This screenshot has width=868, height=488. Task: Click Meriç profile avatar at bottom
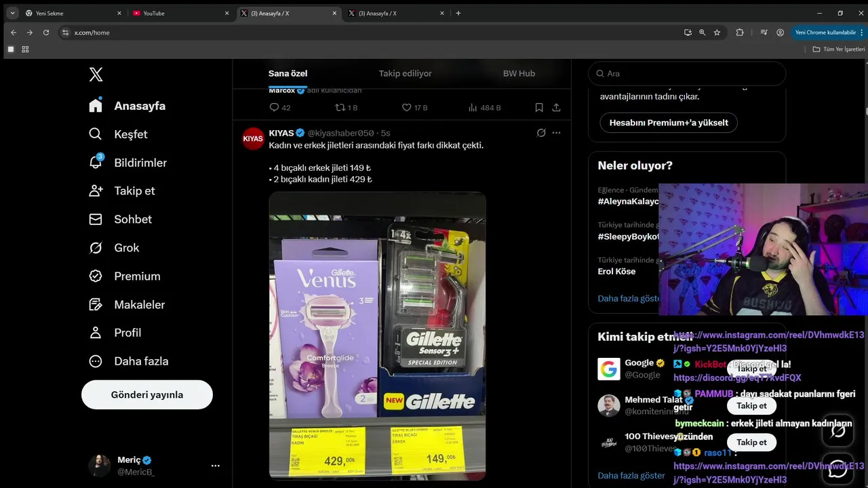(99, 466)
